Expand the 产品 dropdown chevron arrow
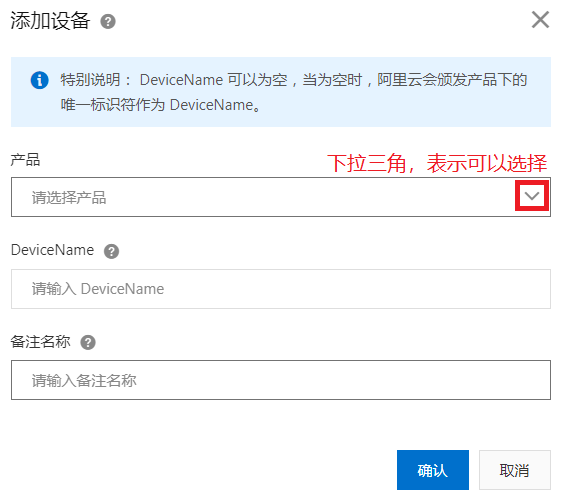This screenshot has width=568, height=501. click(x=531, y=196)
